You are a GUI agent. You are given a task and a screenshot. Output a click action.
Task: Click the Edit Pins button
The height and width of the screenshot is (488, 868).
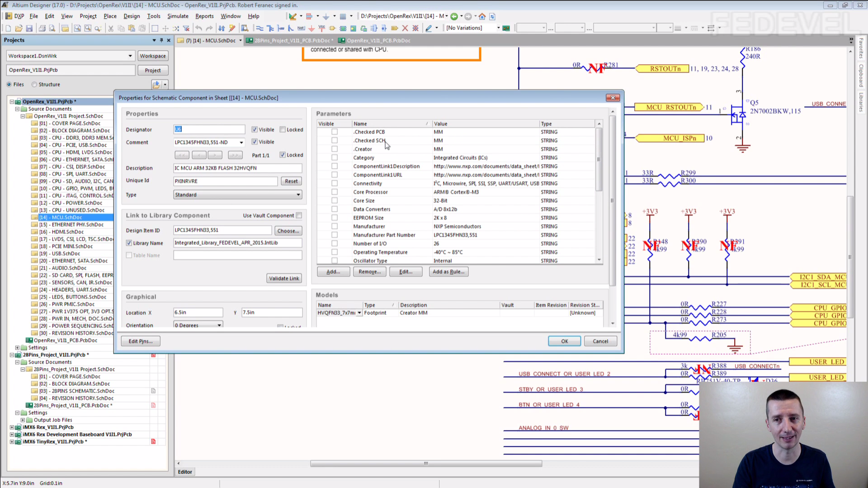141,341
